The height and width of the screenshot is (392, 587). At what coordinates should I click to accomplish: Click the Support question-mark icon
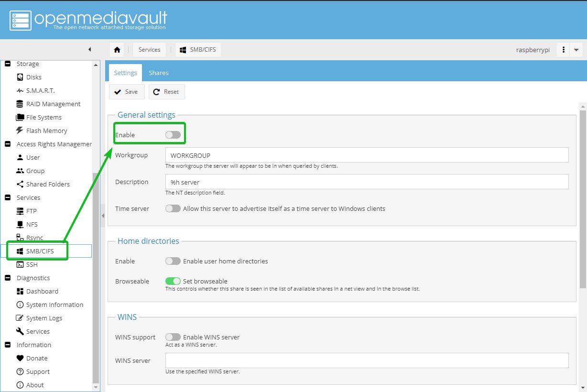click(x=20, y=371)
